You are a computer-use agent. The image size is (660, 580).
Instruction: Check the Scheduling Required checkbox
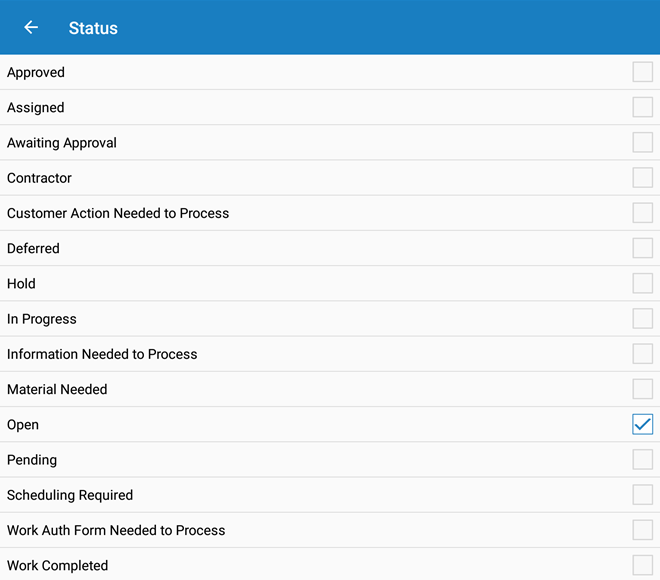click(642, 495)
